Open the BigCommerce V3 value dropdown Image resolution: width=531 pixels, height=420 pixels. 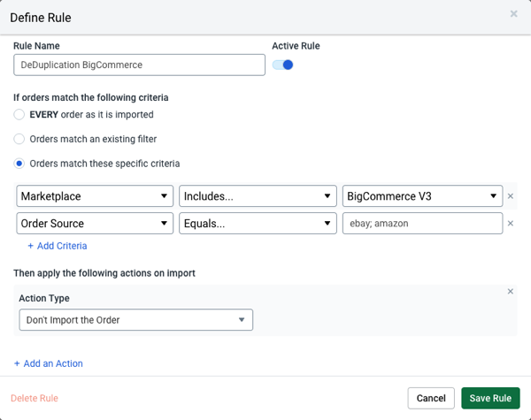pyautogui.click(x=422, y=196)
